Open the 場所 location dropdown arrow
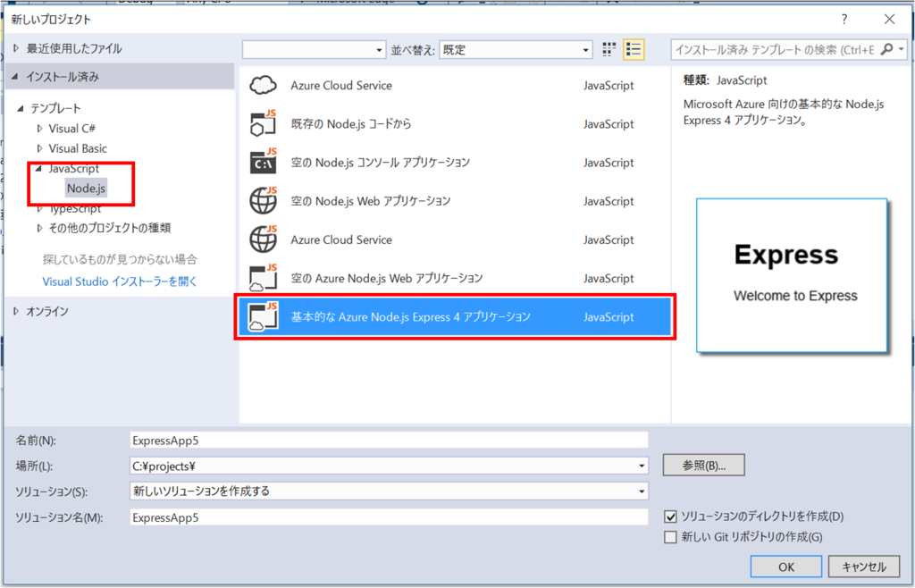Screen dimensions: 915x588 [642, 466]
